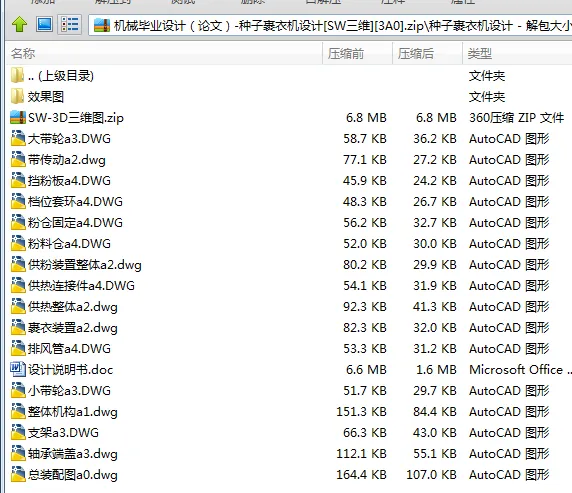
Task: Select the 粉仓固定a4.DWG file icon
Action: (18, 222)
